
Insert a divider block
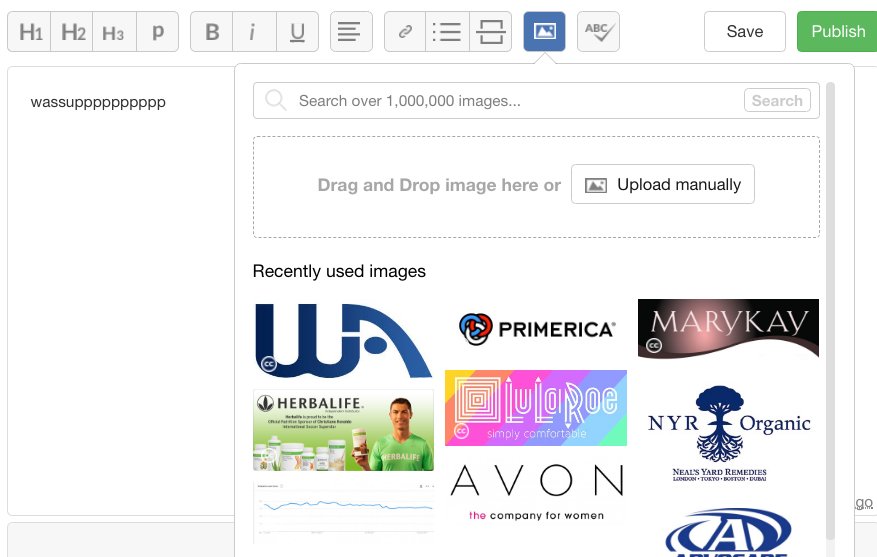pos(491,32)
